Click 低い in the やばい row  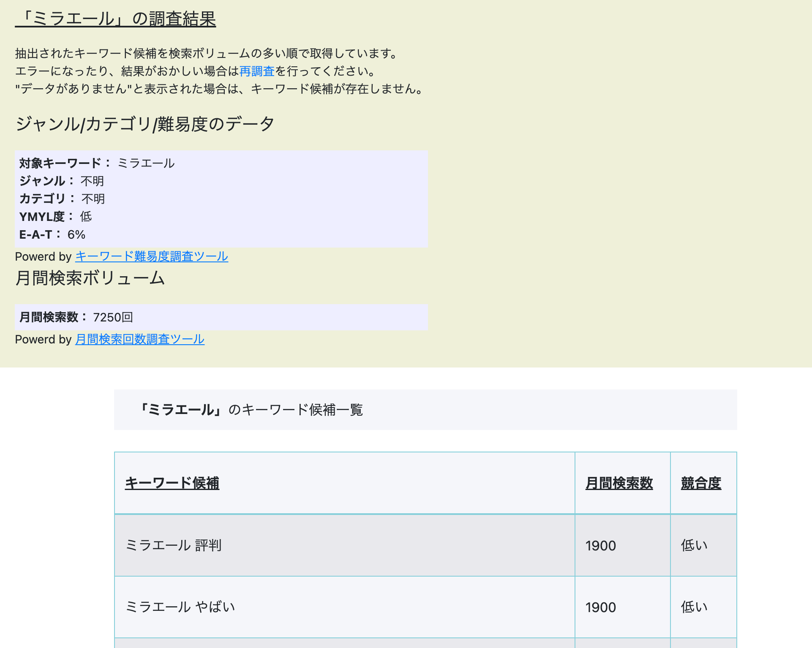click(694, 607)
